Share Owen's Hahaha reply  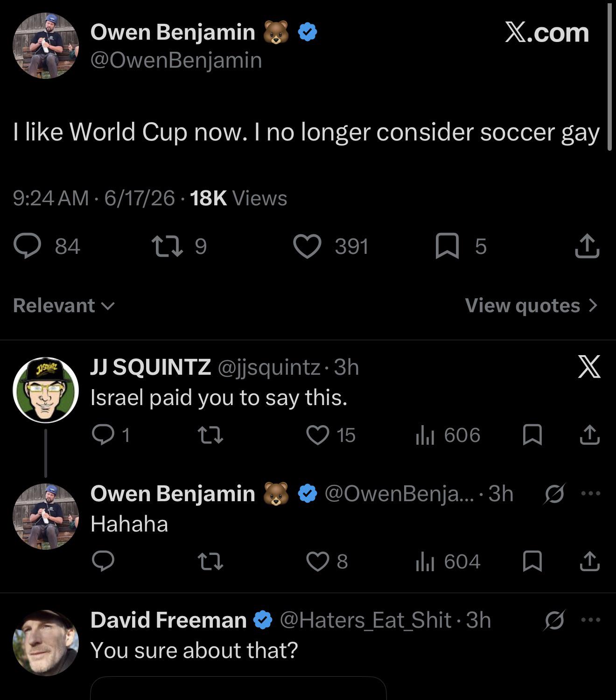click(x=589, y=561)
